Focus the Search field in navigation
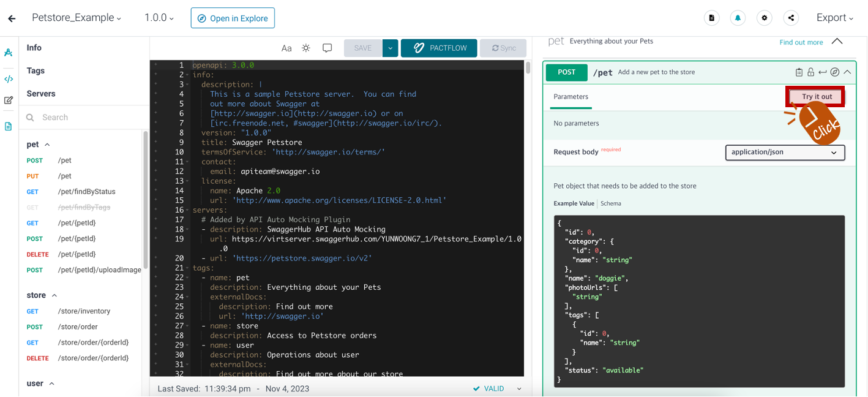Viewport: 868px width, 397px height. 84,117
